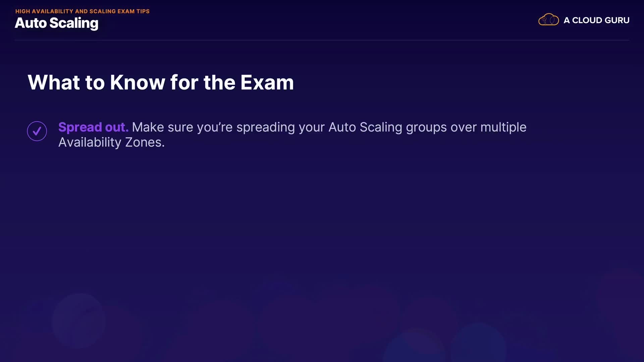Click the purple checkmark circle icon
The width and height of the screenshot is (644, 362).
[x=37, y=131]
